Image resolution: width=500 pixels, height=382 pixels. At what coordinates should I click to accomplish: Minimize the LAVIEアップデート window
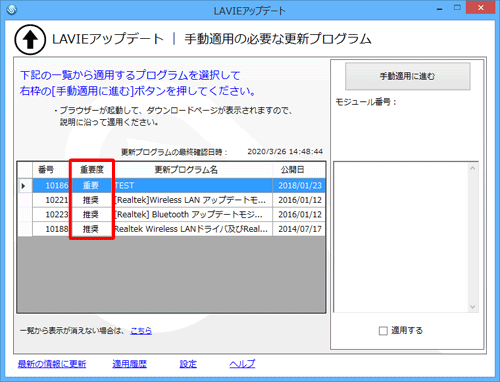[x=440, y=9]
